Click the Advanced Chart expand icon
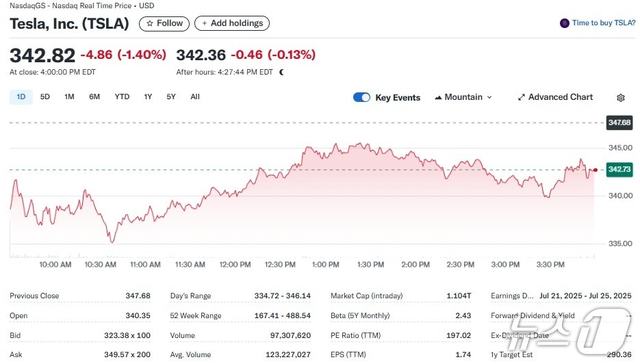Image resolution: width=640 pixels, height=364 pixels. tap(522, 97)
